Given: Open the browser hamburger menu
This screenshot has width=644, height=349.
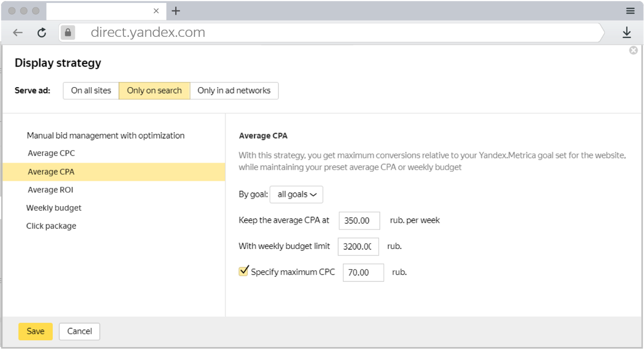Looking at the screenshot, I should pyautogui.click(x=630, y=11).
